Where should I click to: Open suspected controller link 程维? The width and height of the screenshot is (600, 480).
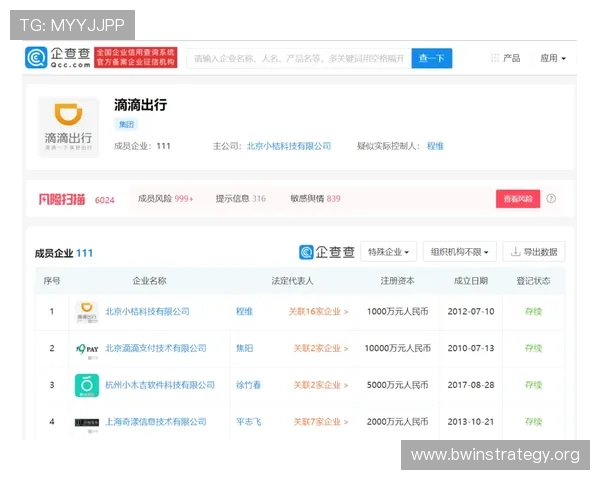(435, 146)
